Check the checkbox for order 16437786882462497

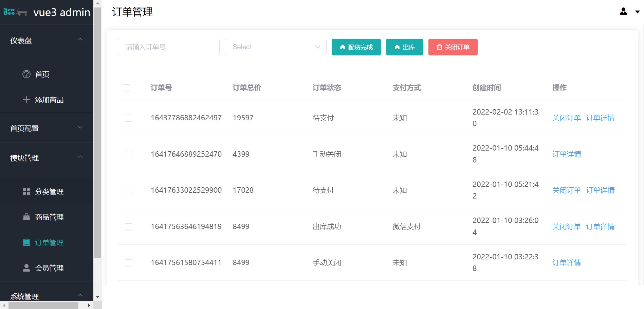[x=128, y=118]
